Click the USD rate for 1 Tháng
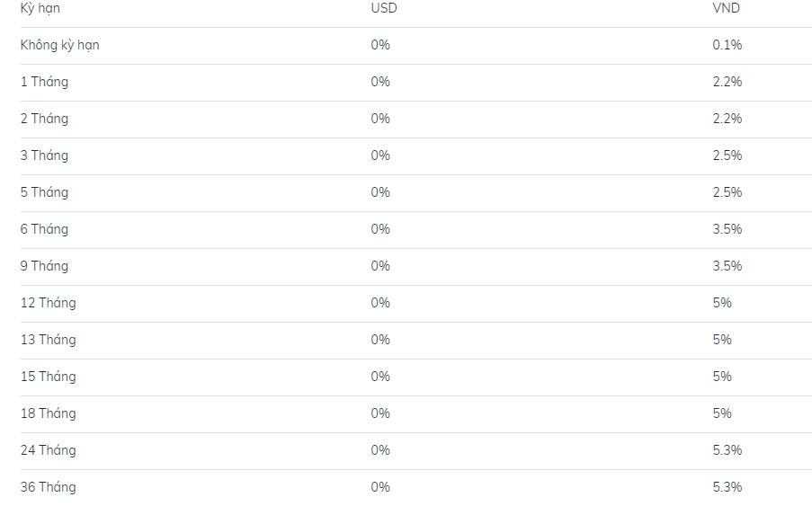The height and width of the screenshot is (506, 812). pyautogui.click(x=380, y=82)
